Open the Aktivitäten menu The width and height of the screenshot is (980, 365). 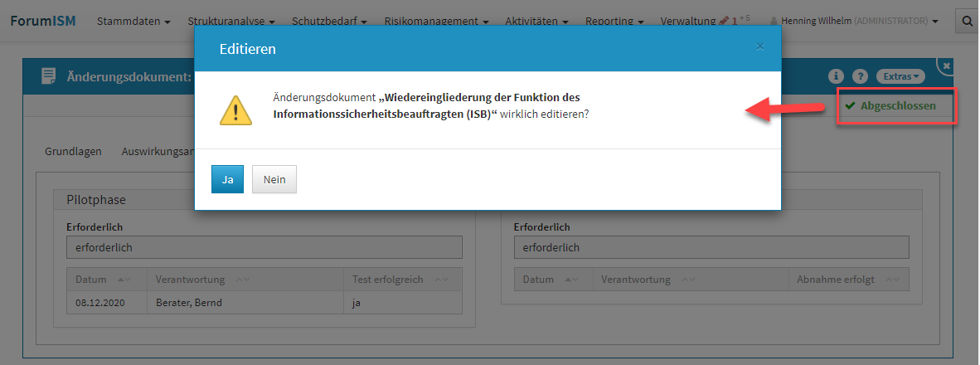[x=536, y=21]
